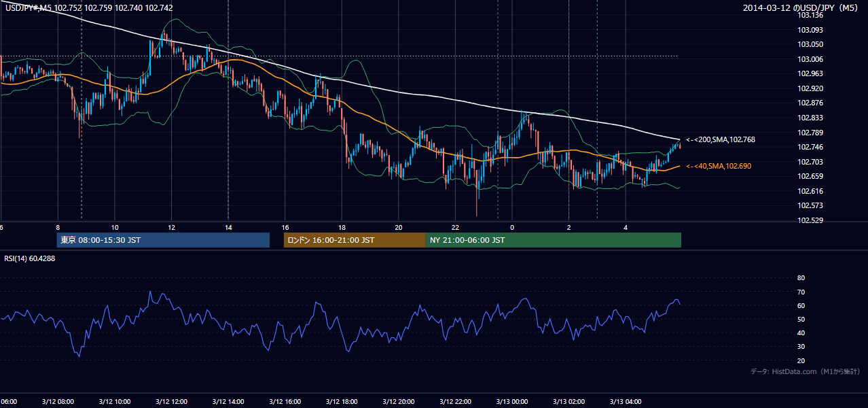Click the 102.573 price axis label
Screen dimensions: 868x408
[810, 206]
